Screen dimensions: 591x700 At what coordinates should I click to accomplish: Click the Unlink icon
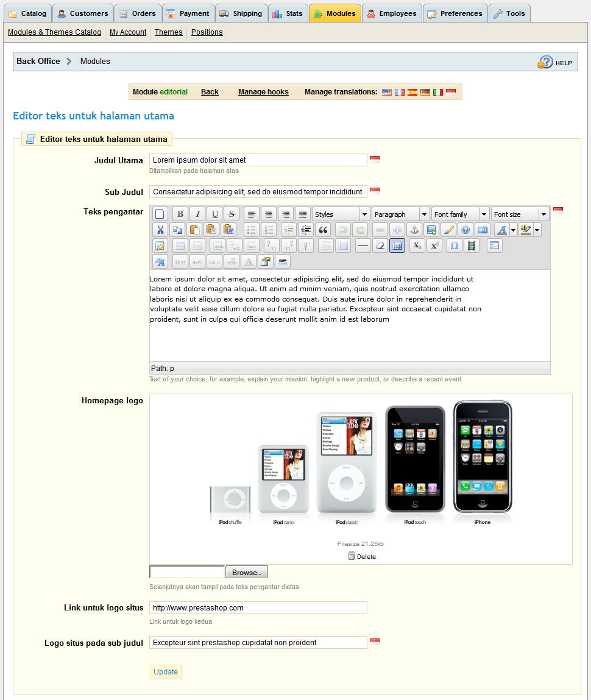(x=397, y=230)
